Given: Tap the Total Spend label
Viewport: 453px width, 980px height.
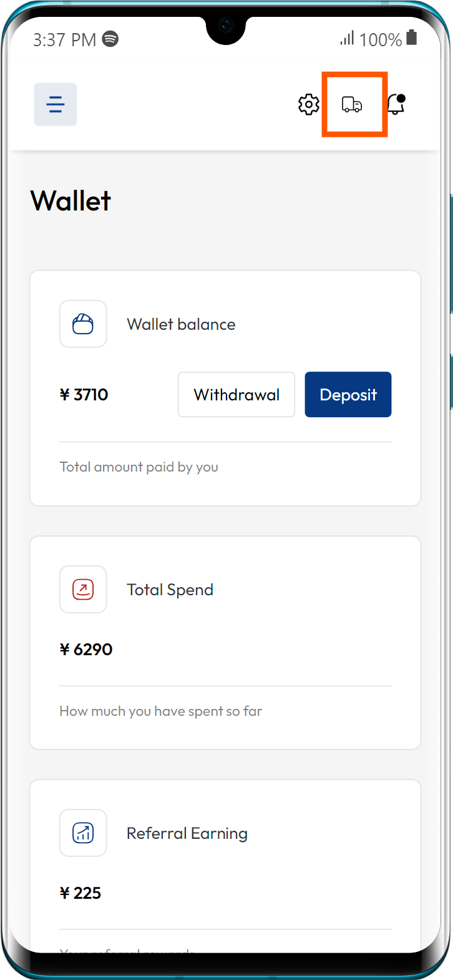Looking at the screenshot, I should coord(170,590).
